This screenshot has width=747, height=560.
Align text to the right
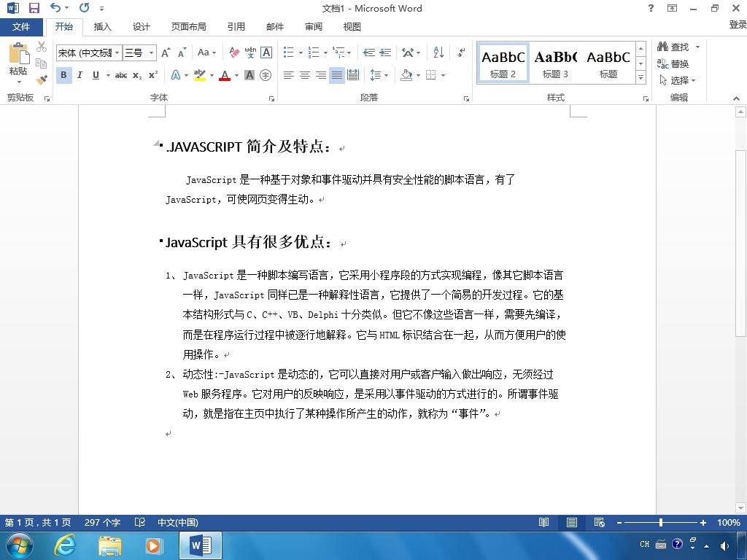click(x=321, y=75)
